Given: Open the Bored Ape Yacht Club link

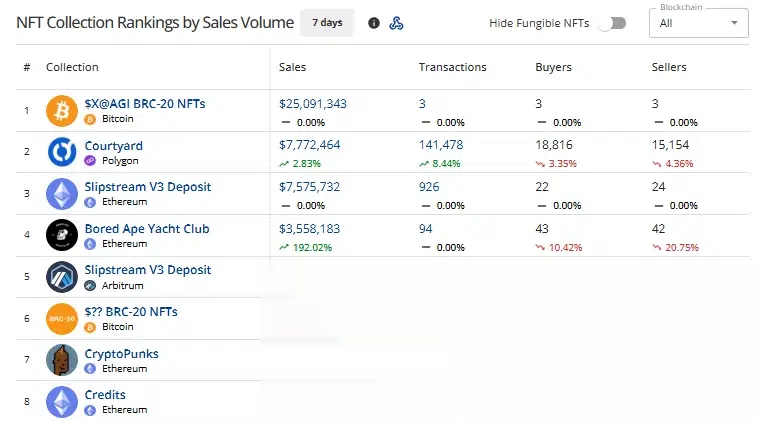Looking at the screenshot, I should click(x=147, y=228).
